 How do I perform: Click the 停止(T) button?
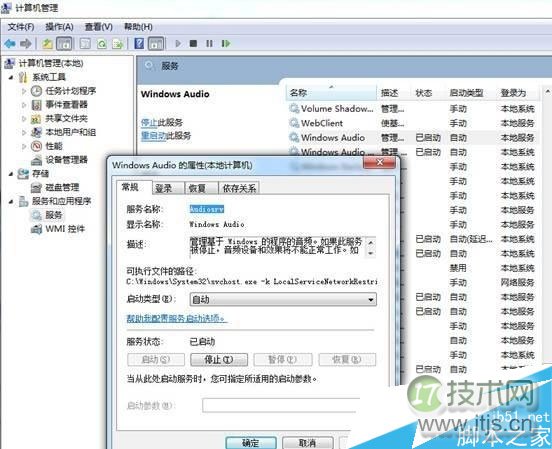click(x=219, y=360)
